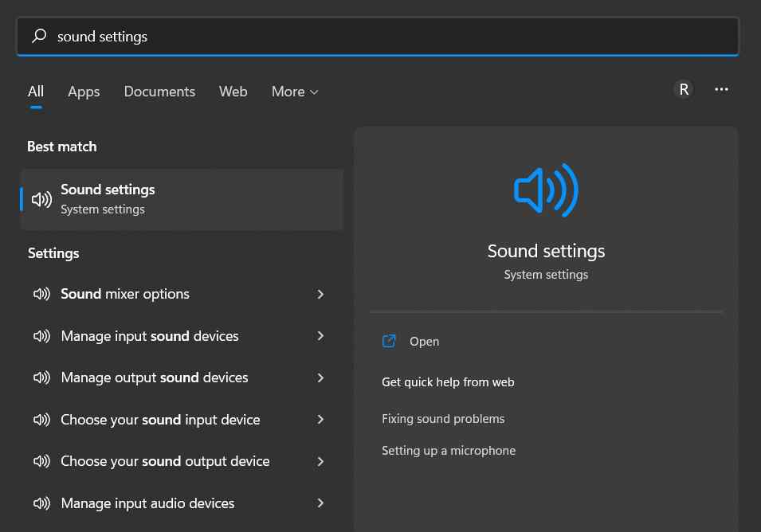Click speaker icon next to Manage input audio devices
761x532 pixels.
pyautogui.click(x=41, y=503)
